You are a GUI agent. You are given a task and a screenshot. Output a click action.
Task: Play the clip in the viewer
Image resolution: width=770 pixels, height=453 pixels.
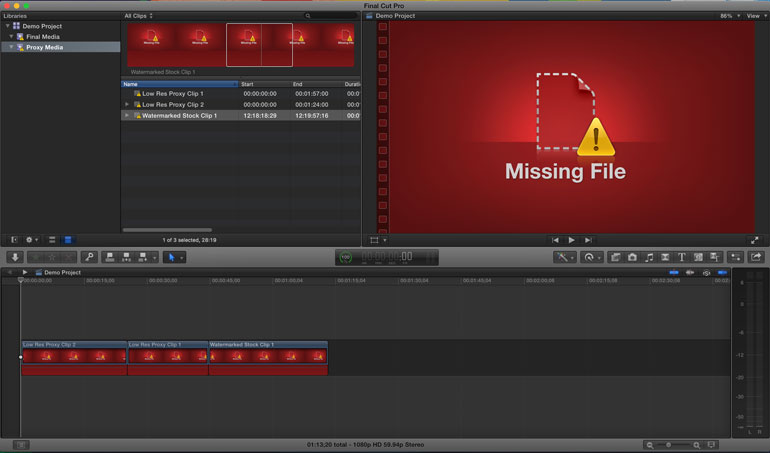point(571,240)
